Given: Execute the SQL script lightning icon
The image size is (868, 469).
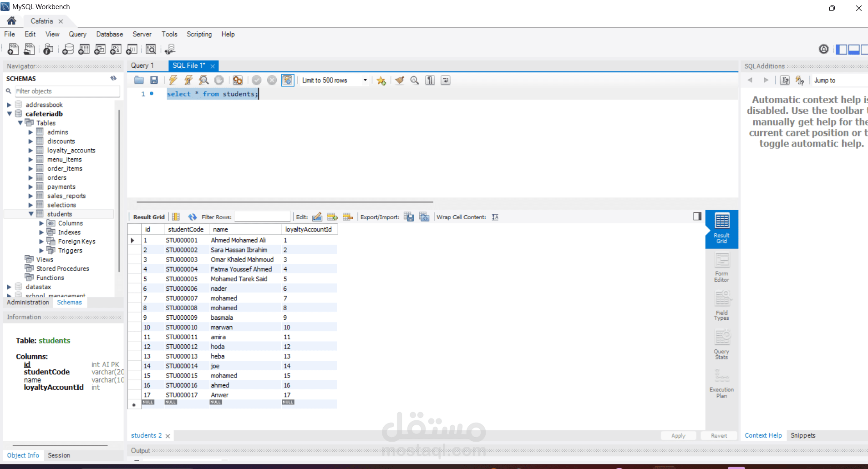Looking at the screenshot, I should [173, 80].
